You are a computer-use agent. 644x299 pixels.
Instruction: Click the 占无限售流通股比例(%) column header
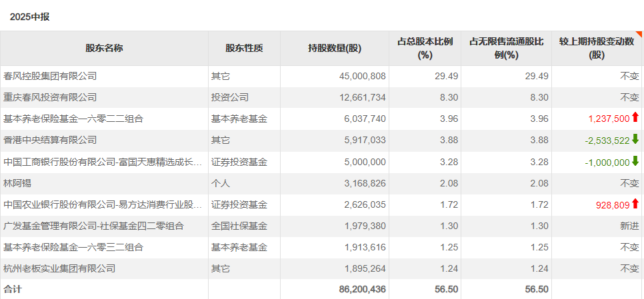coord(507,48)
